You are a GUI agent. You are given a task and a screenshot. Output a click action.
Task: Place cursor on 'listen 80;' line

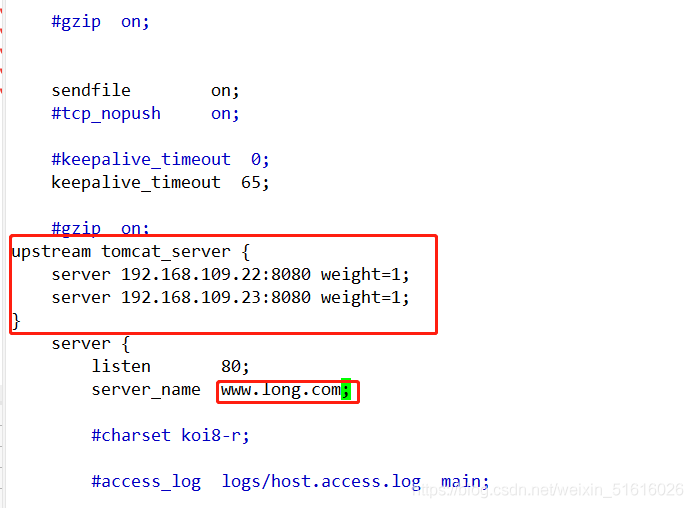tap(170, 367)
